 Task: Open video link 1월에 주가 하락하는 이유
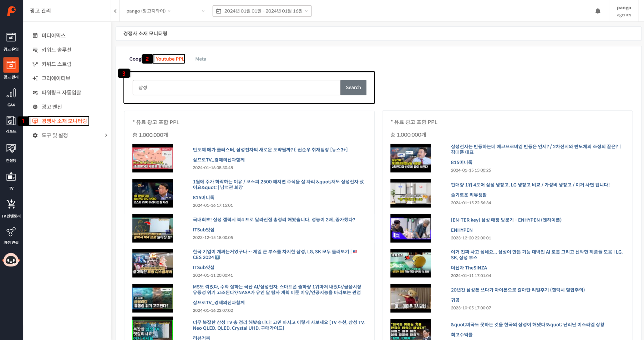[278, 184]
